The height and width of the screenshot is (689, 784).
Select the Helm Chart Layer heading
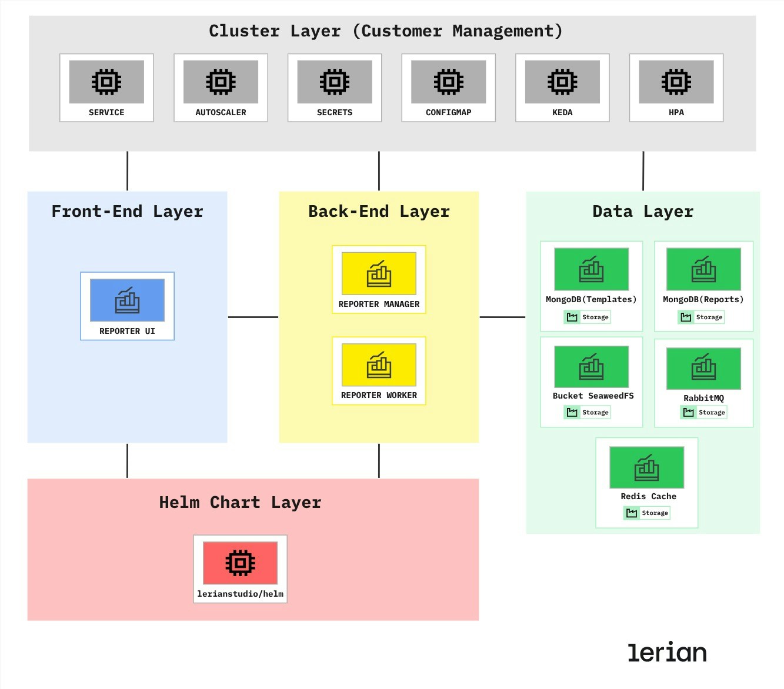click(240, 502)
